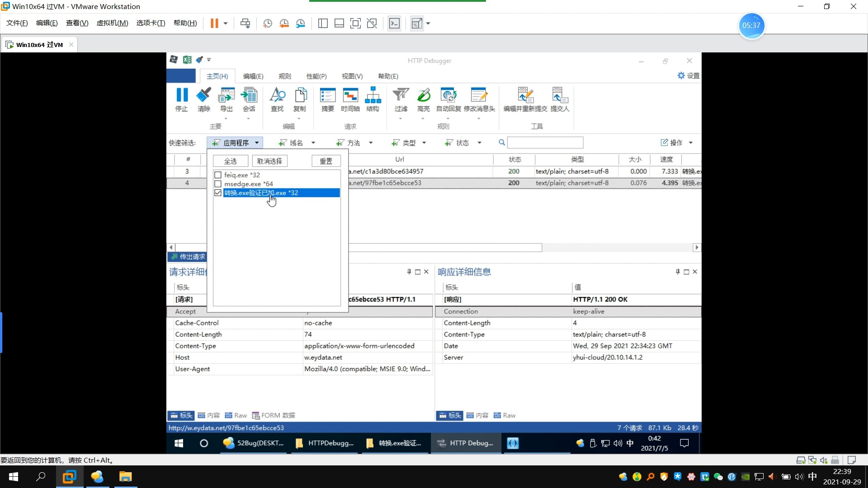Screen dimensions: 868x488
Task: Select request row with Url c1a3d80bce634957
Action: click(434, 171)
